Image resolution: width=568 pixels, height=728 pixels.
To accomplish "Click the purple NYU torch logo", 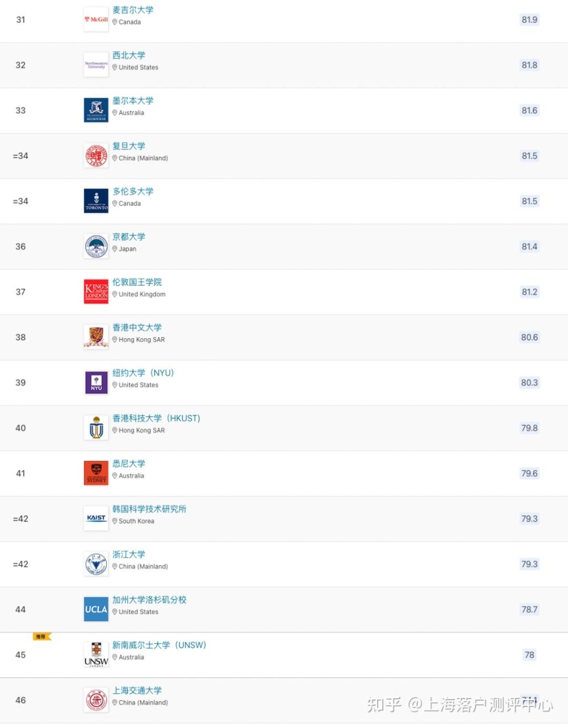I will 96,382.
